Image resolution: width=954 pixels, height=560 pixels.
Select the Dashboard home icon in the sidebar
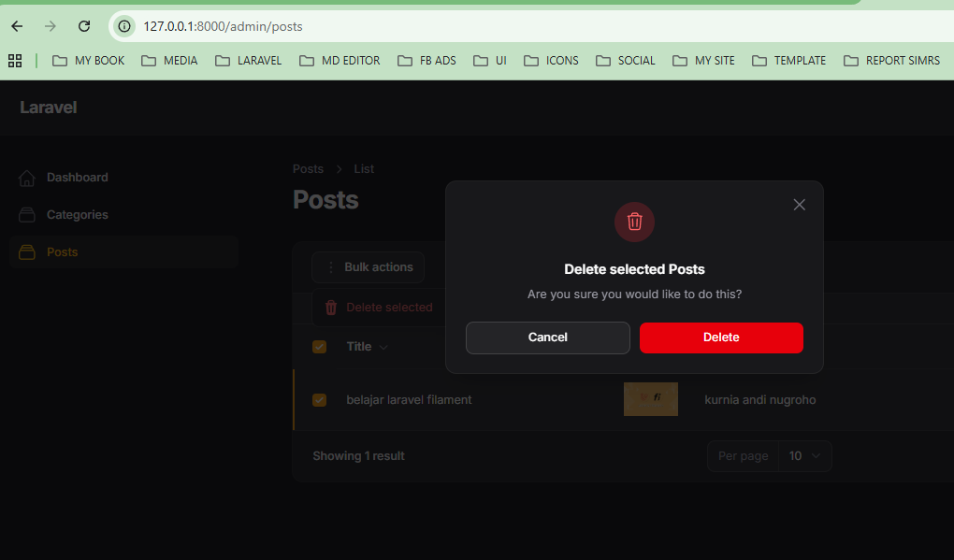pyautogui.click(x=25, y=177)
